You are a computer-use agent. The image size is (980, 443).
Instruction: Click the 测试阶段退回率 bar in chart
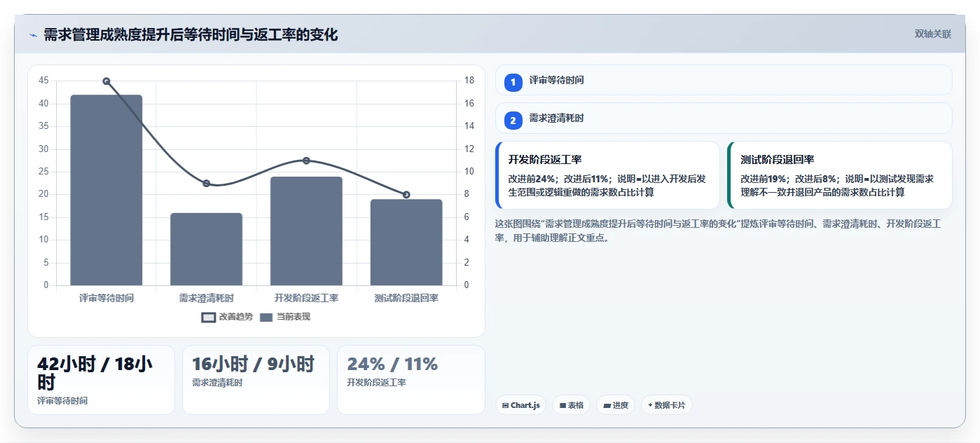point(406,242)
